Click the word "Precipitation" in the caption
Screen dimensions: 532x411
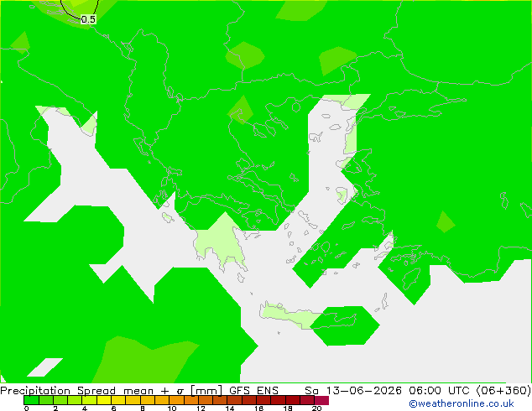coord(35,391)
